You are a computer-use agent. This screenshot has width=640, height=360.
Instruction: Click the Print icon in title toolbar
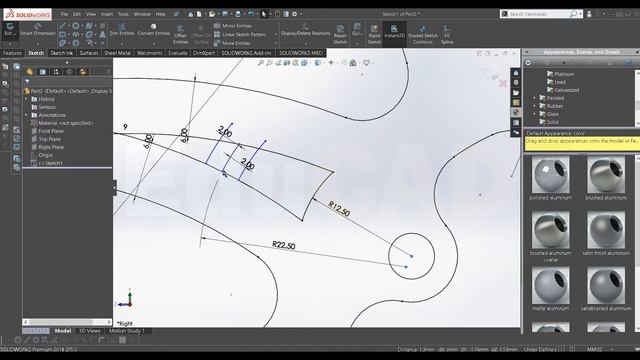click(238, 14)
